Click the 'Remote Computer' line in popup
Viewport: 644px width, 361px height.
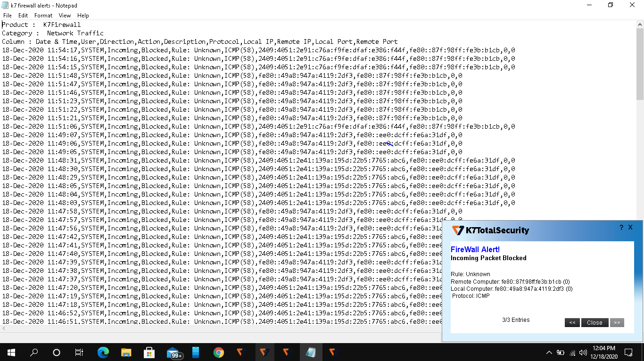pos(510,281)
